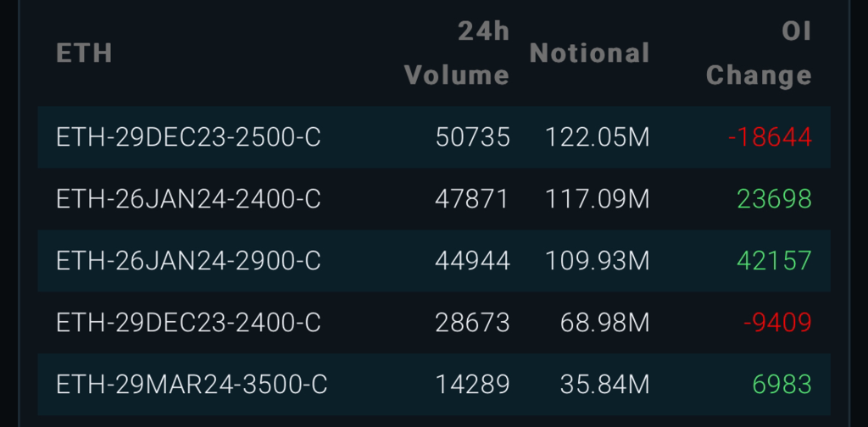Open the ETH-26JAN24-2400-C contract
The image size is (868, 427).
click(188, 199)
